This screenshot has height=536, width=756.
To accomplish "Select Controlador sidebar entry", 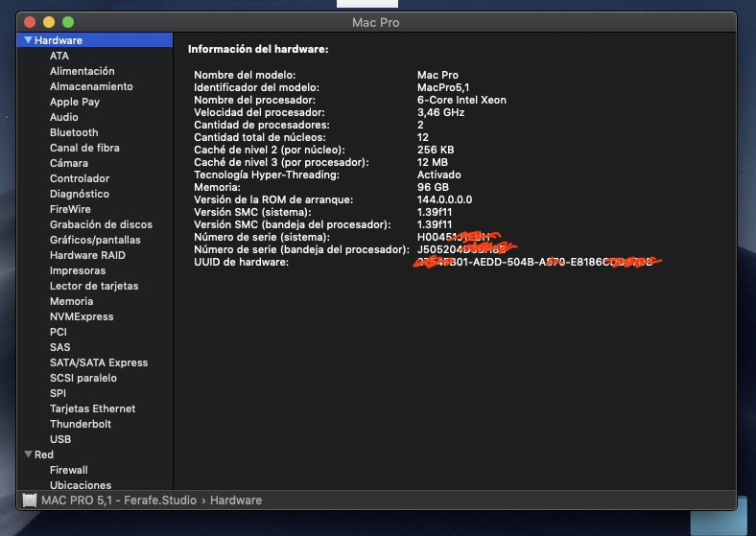I will 80,178.
